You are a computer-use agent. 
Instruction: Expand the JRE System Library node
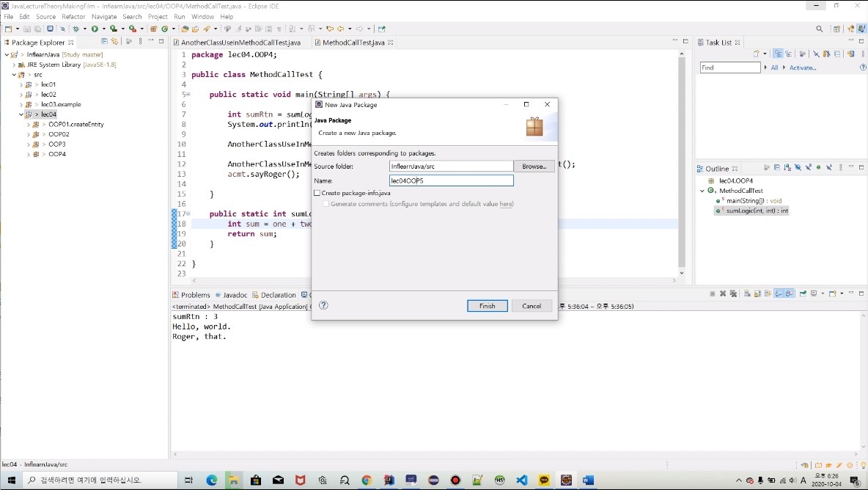click(x=15, y=65)
